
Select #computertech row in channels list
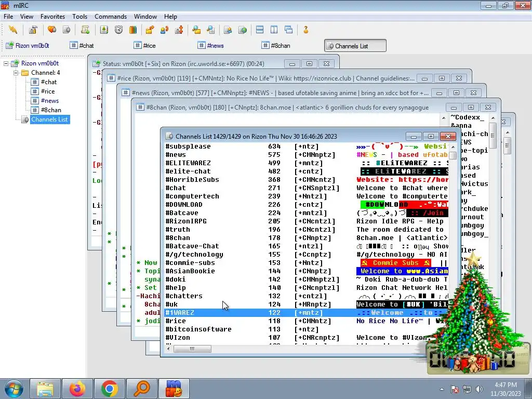click(x=307, y=196)
